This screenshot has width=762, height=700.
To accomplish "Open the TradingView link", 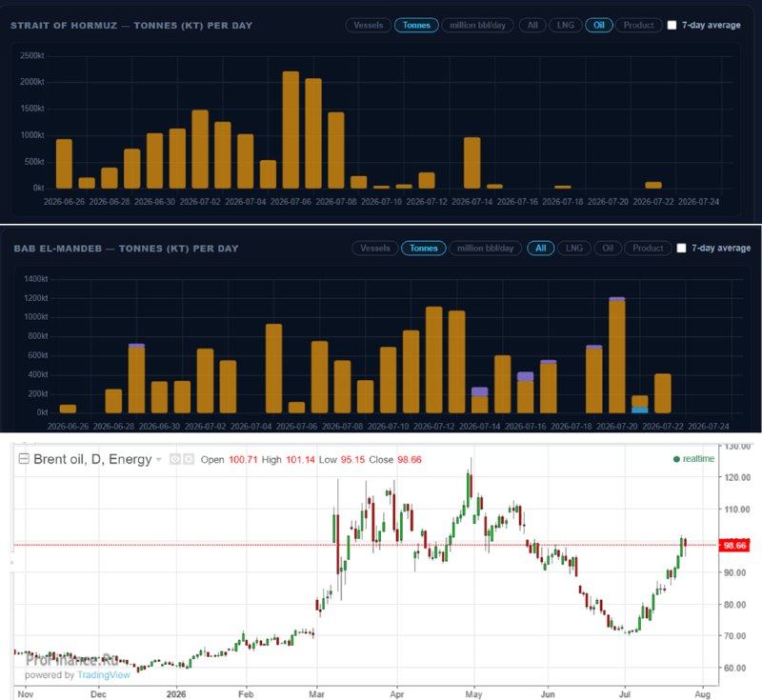I will tap(104, 675).
